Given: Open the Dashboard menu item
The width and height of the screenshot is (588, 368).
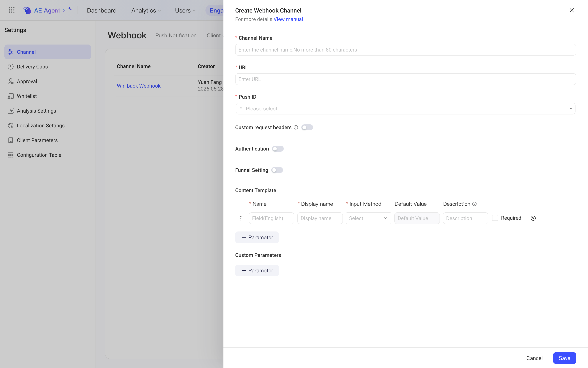Looking at the screenshot, I should click(x=102, y=10).
